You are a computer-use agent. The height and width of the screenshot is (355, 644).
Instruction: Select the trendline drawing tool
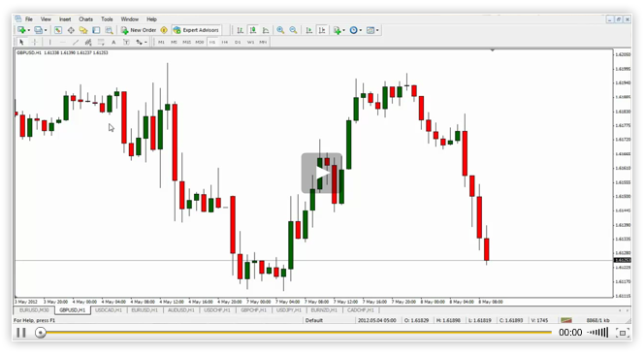tap(75, 42)
